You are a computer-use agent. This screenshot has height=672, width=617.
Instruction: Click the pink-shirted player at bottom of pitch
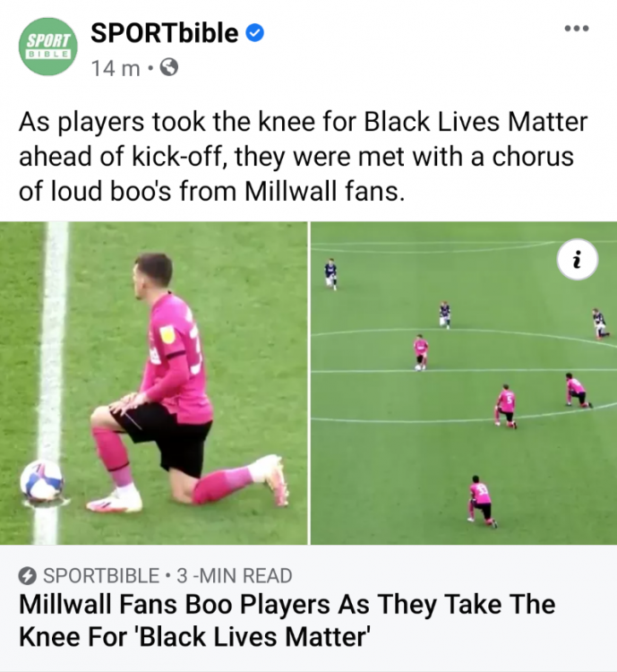point(481,502)
